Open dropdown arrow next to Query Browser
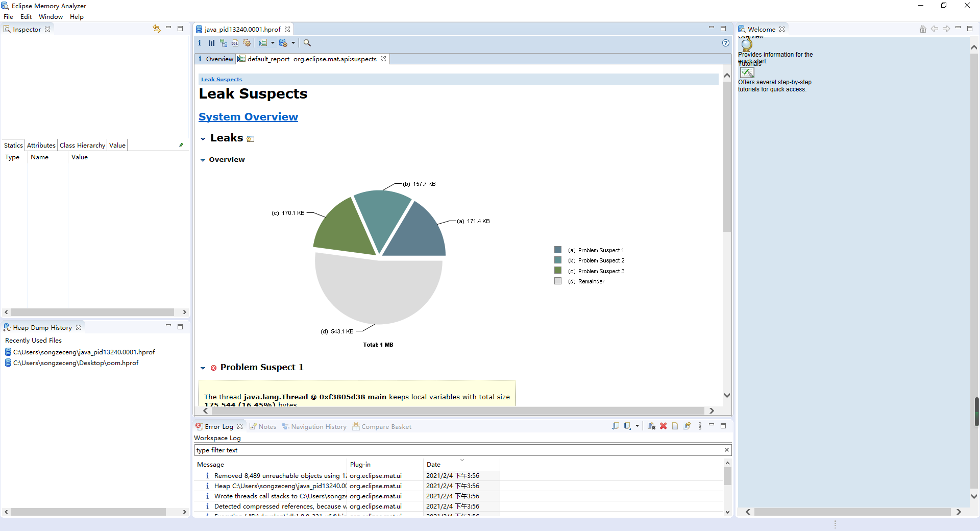 (293, 43)
